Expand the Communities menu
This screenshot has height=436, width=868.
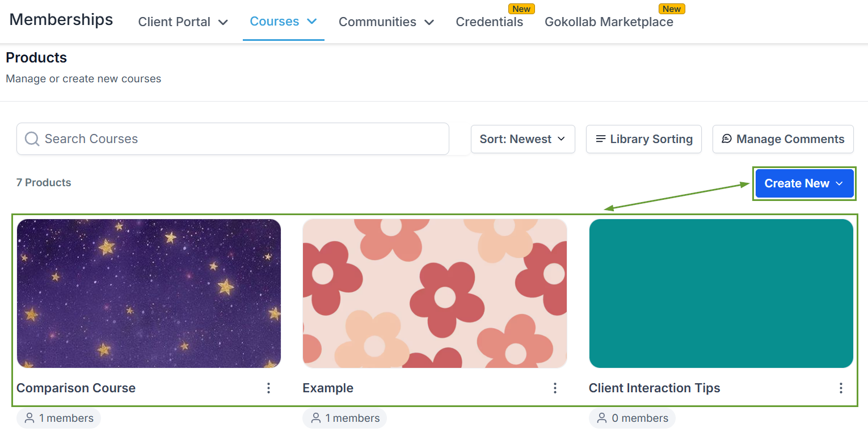386,22
